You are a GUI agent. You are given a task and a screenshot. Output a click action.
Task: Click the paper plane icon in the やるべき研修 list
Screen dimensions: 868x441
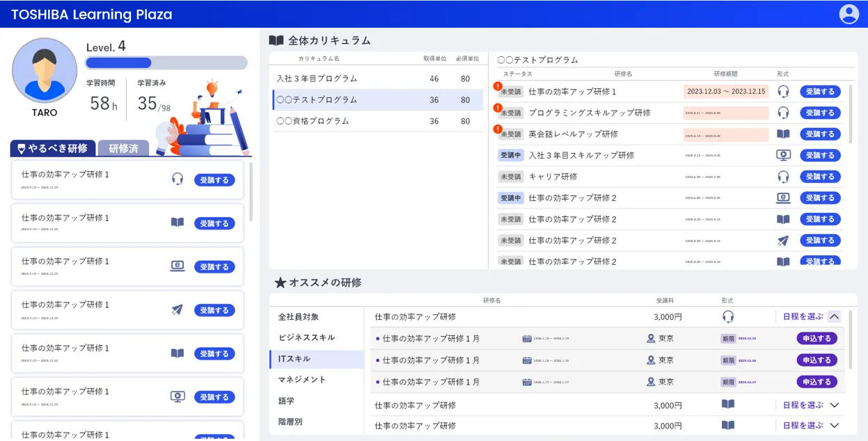click(177, 310)
